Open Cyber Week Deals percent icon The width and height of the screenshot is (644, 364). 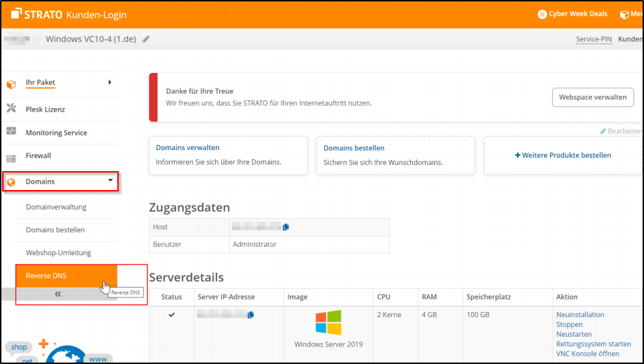click(x=542, y=14)
